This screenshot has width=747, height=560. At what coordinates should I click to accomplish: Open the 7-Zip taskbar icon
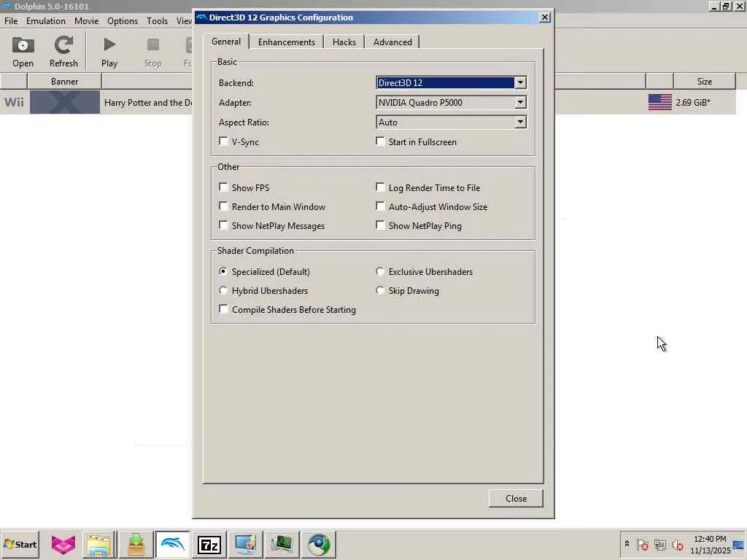tap(209, 544)
